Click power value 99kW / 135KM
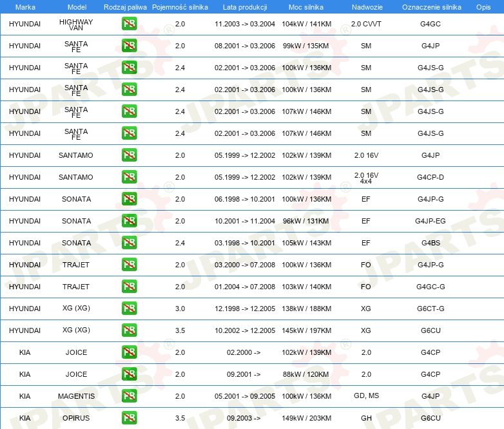Screen dimensions: 504x429 point(305,46)
